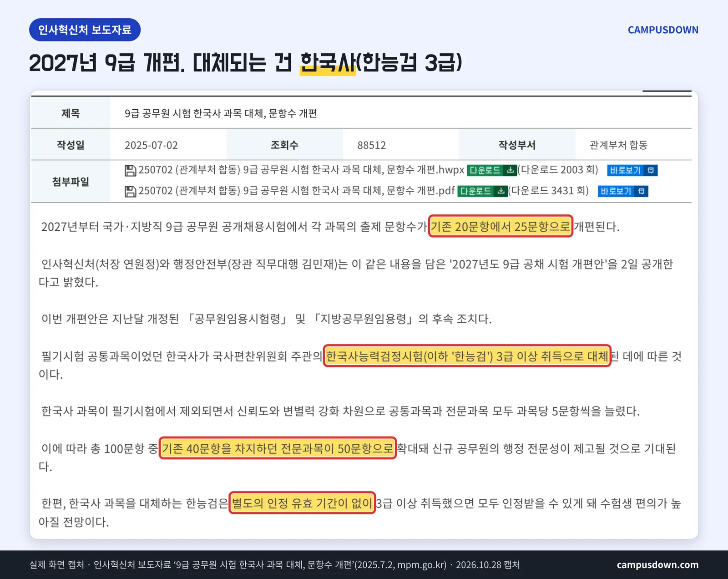
Task: Click the disk icon beside the .hwpx attachment
Action: (131, 170)
